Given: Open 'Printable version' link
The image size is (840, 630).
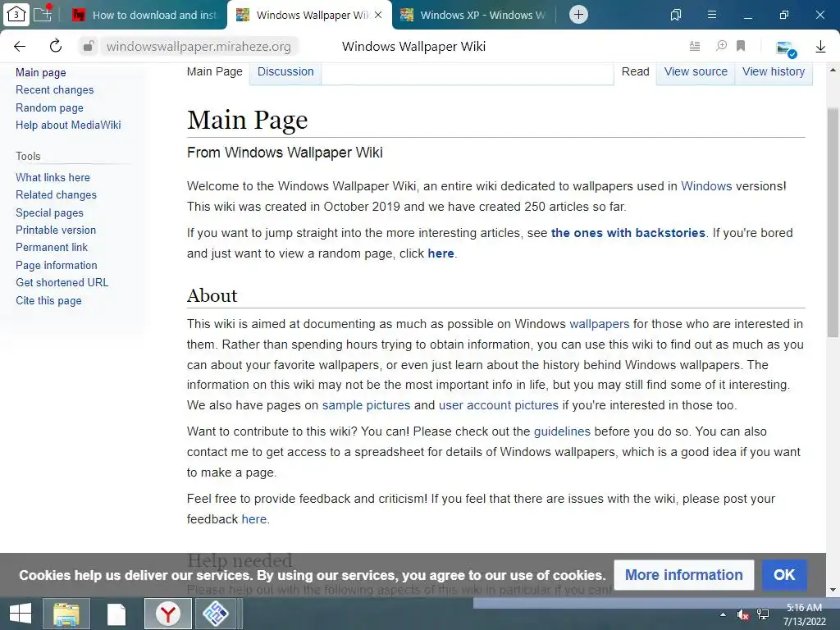Looking at the screenshot, I should [x=56, y=230].
